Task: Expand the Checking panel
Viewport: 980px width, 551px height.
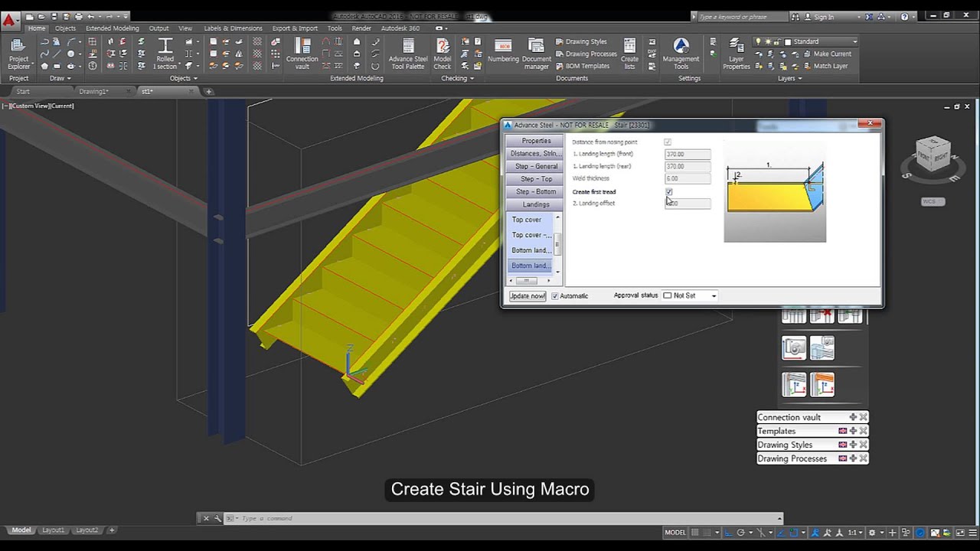Action: pos(457,78)
